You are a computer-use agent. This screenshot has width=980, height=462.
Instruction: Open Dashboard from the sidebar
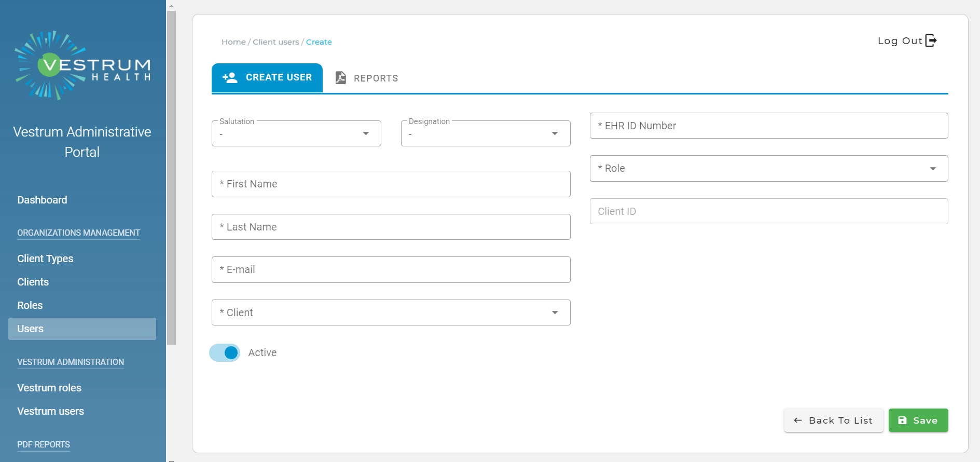[42, 200]
